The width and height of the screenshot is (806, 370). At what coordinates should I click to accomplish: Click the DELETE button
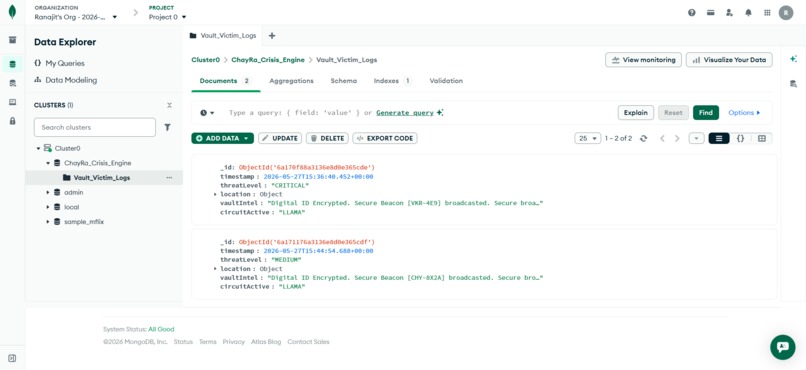[x=327, y=138]
